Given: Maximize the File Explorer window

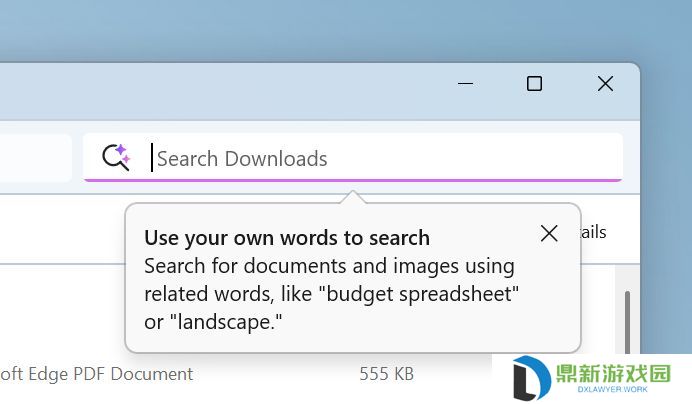Looking at the screenshot, I should [534, 83].
